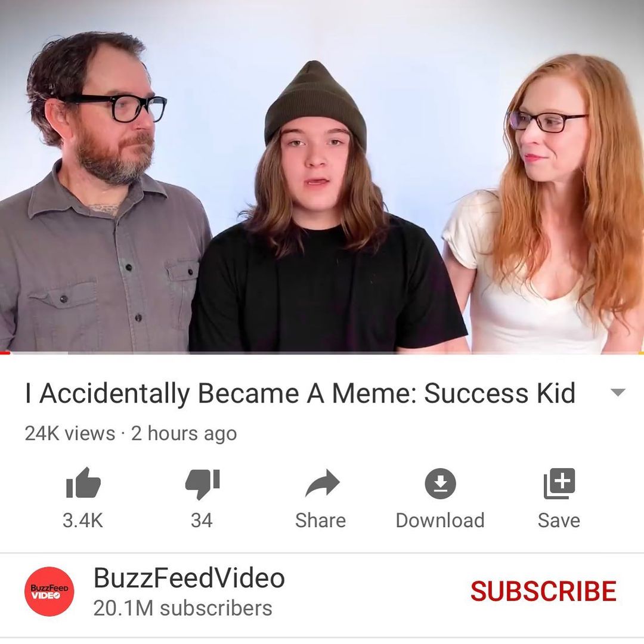Click the 34 dislikes count
Viewport: 644px width, 644px height.
click(x=202, y=521)
